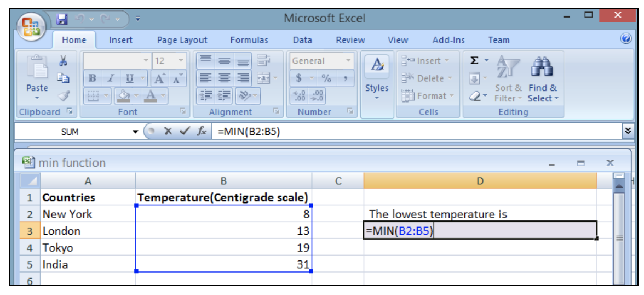
Task: Toggle Underline formatting
Action: coord(129,78)
